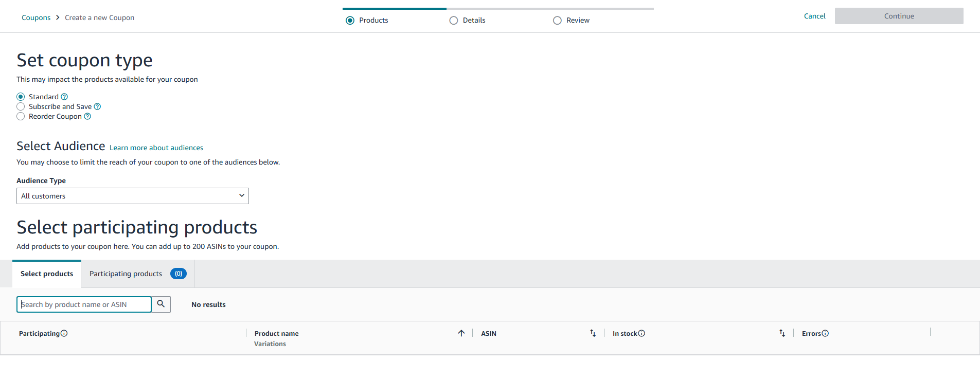Image resolution: width=980 pixels, height=379 pixels.
Task: Click the magnifier search button
Action: coord(161,304)
